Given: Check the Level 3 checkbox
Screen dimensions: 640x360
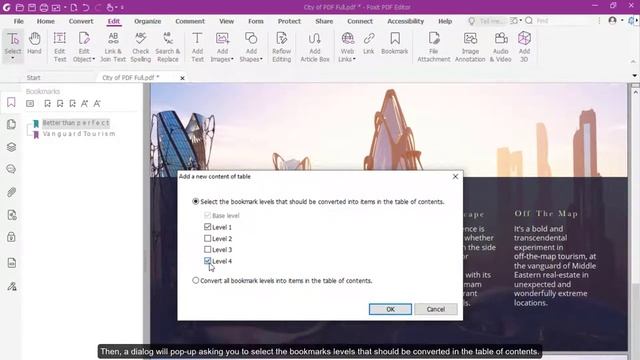Looking at the screenshot, I should (x=207, y=249).
